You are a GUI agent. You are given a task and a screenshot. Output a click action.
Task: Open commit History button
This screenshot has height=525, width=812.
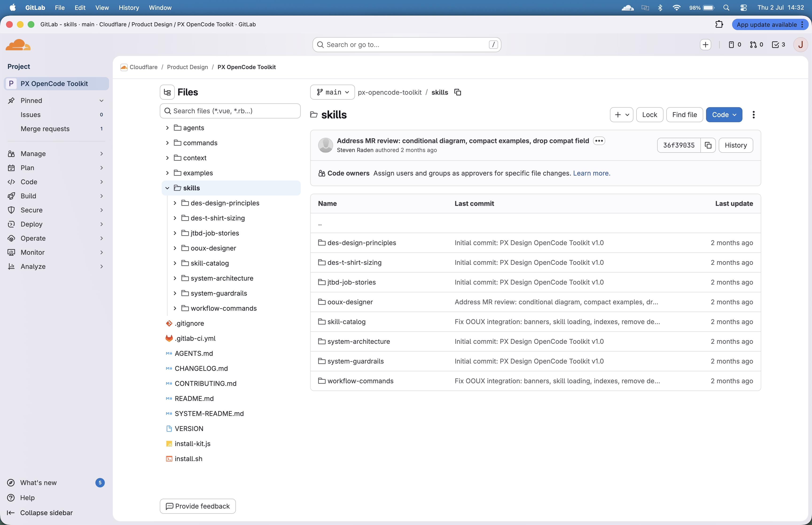coord(736,145)
